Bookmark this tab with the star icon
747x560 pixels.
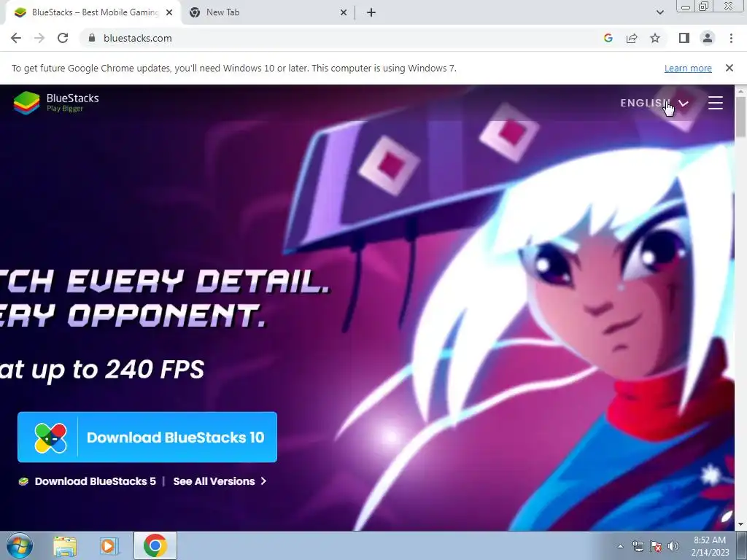click(655, 38)
